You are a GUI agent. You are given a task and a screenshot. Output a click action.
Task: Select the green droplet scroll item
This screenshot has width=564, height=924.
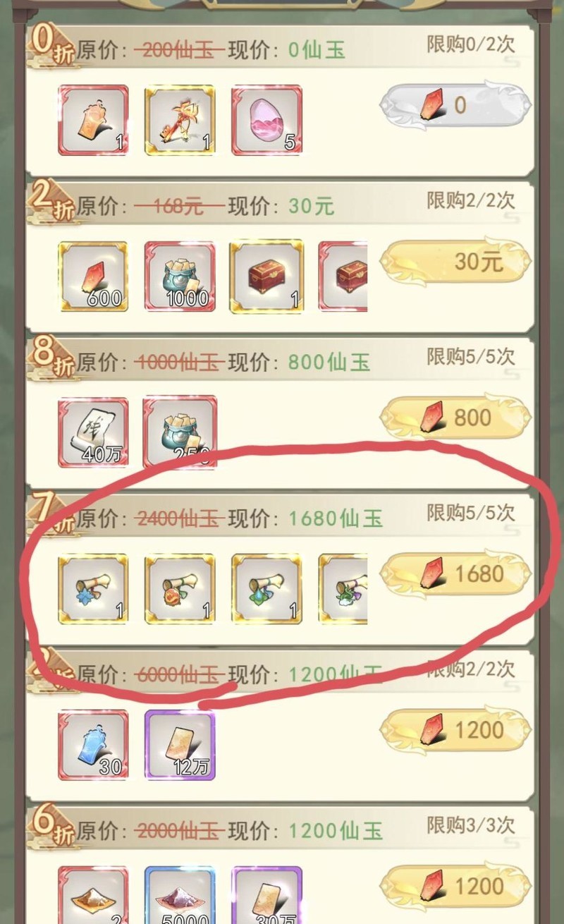[x=266, y=589]
